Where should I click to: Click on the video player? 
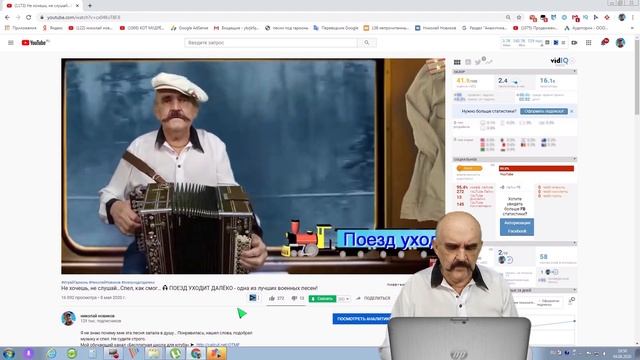coord(253,166)
